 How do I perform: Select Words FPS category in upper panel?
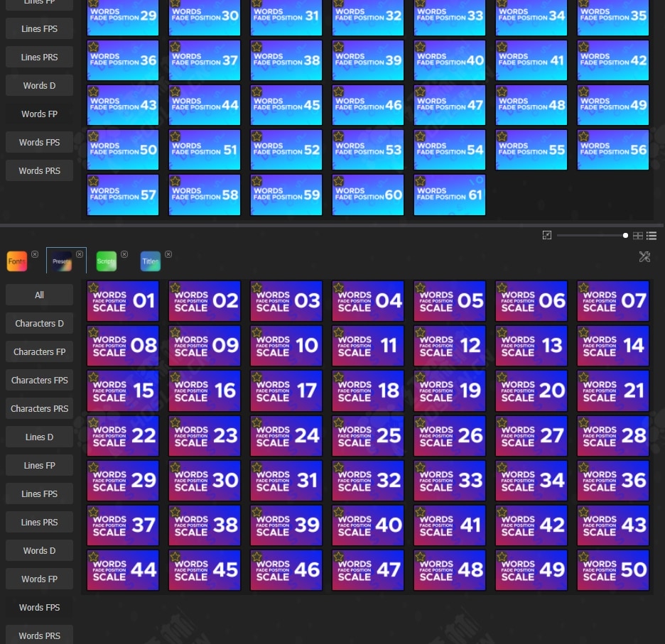tap(40, 143)
